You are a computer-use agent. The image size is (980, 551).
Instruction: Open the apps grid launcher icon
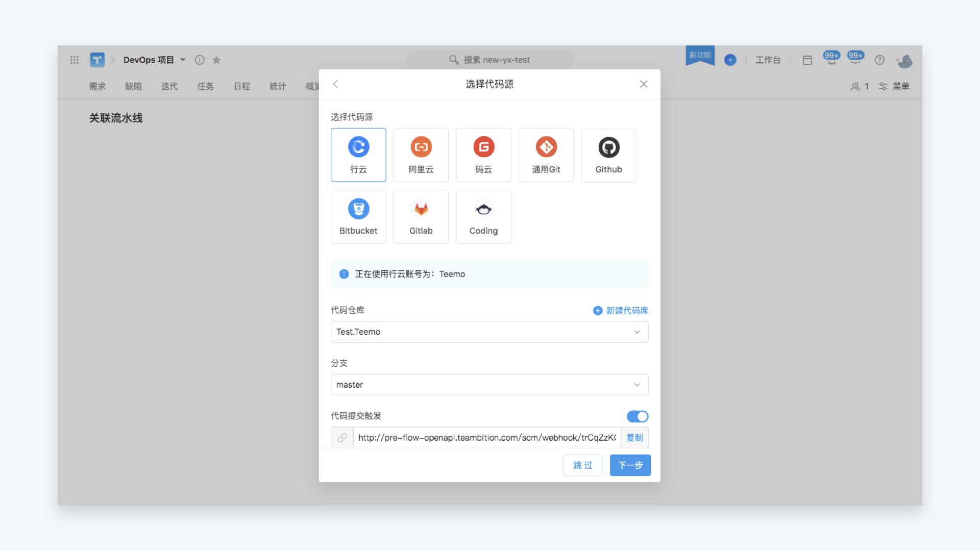[x=75, y=60]
